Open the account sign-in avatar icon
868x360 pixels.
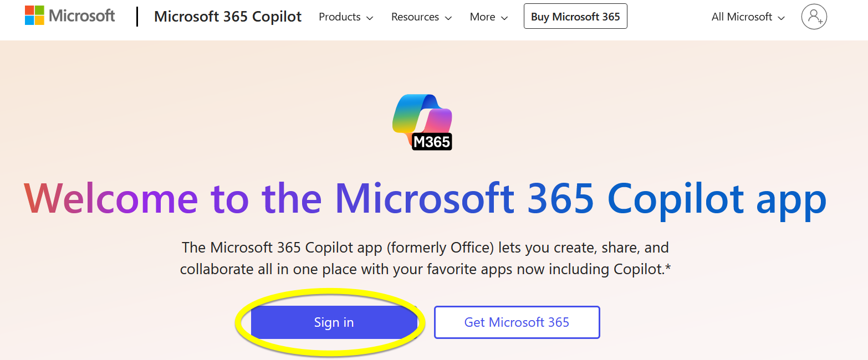pyautogui.click(x=814, y=17)
